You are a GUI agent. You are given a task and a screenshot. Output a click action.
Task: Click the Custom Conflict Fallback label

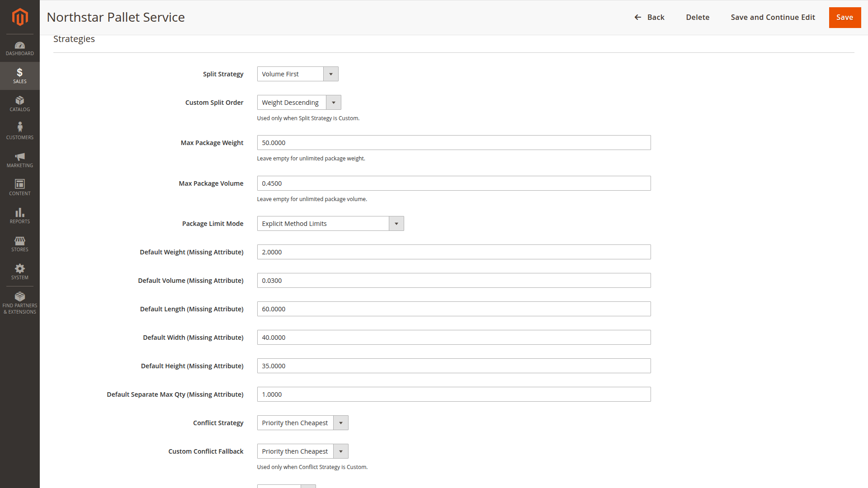click(206, 451)
